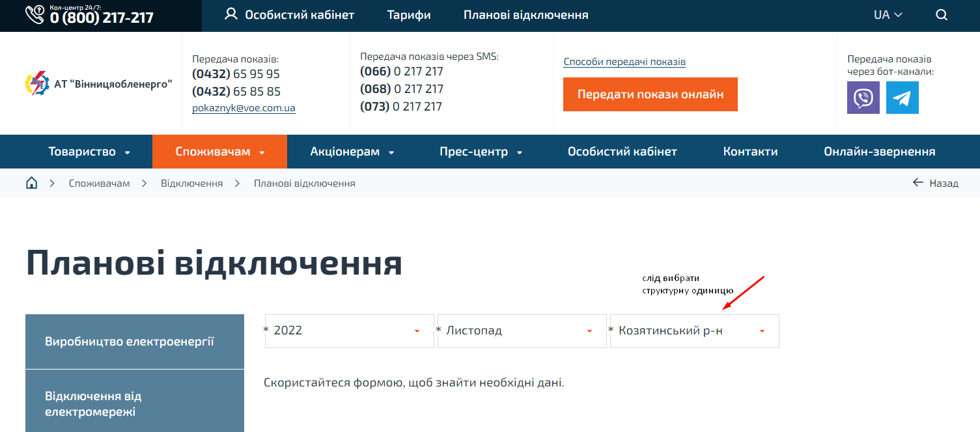Click the person icon next to Особистий кабінет
The image size is (980, 432).
point(231,14)
